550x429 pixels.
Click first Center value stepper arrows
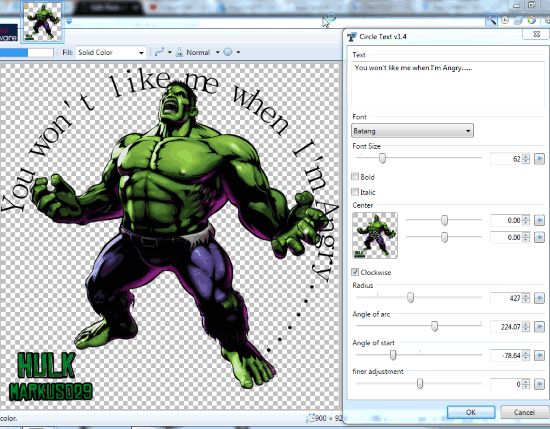525,220
